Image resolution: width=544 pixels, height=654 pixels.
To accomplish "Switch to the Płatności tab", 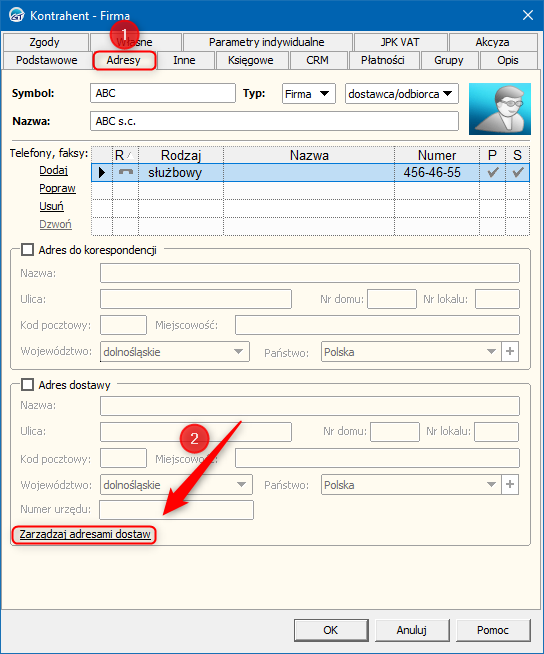I will [383, 60].
